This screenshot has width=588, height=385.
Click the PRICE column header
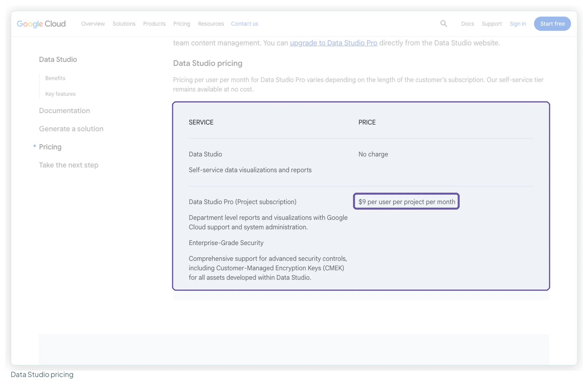tap(367, 122)
